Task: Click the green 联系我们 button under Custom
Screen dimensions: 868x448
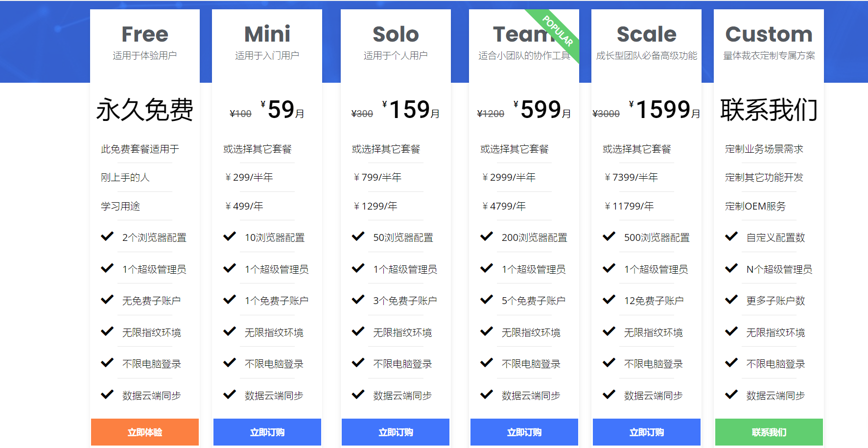Action: click(769, 432)
